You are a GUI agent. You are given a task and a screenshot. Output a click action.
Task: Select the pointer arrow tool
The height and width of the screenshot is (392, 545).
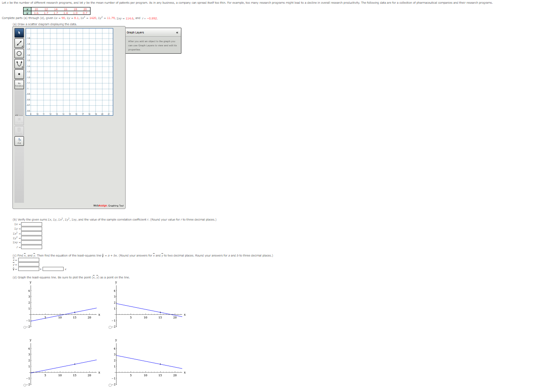(19, 33)
